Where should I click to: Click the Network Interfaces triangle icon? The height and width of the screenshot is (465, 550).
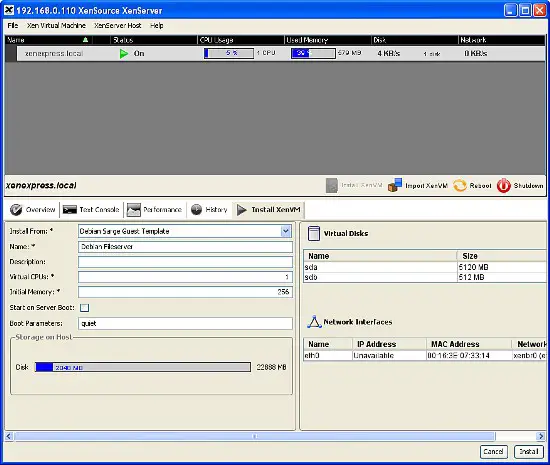[x=314, y=322]
